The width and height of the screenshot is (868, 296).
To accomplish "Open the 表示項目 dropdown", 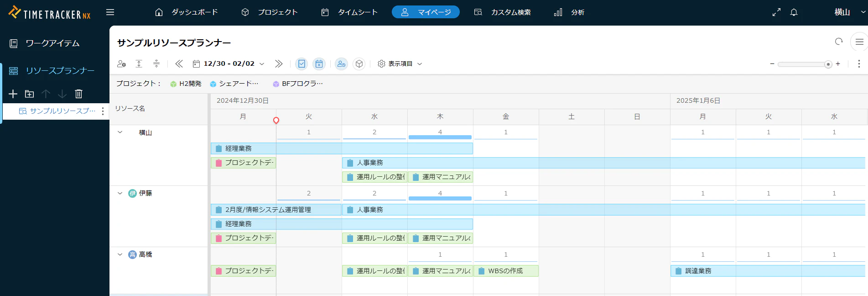I will (x=400, y=64).
